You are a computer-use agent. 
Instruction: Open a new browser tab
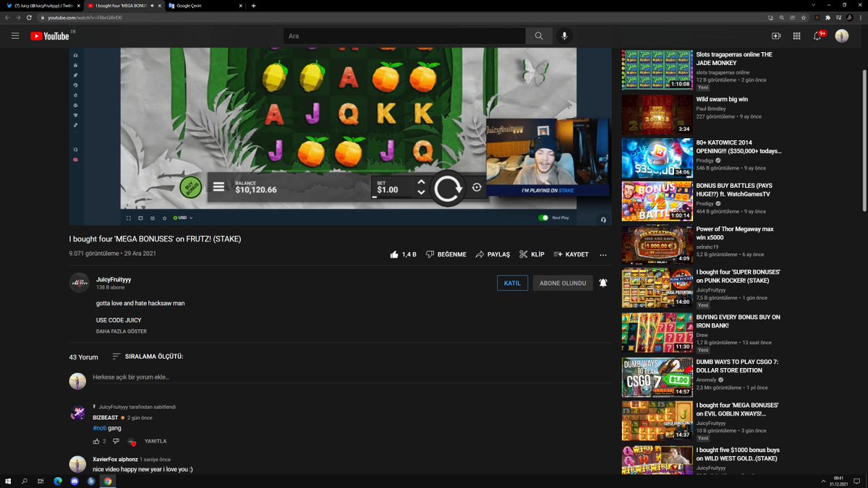[x=253, y=6]
